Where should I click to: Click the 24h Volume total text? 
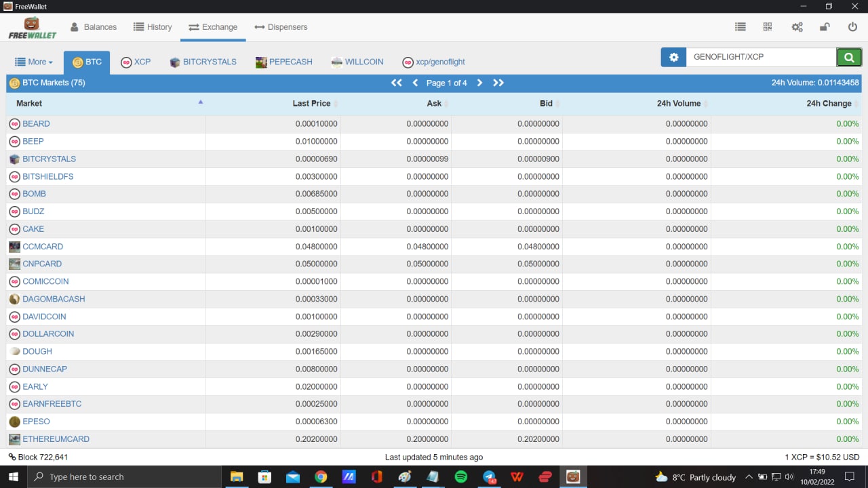click(815, 83)
